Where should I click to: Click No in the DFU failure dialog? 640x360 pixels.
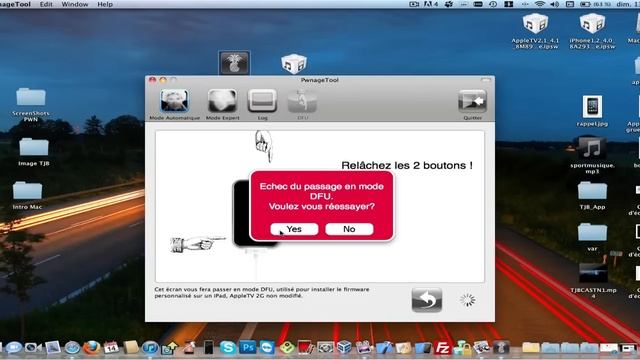(x=349, y=229)
